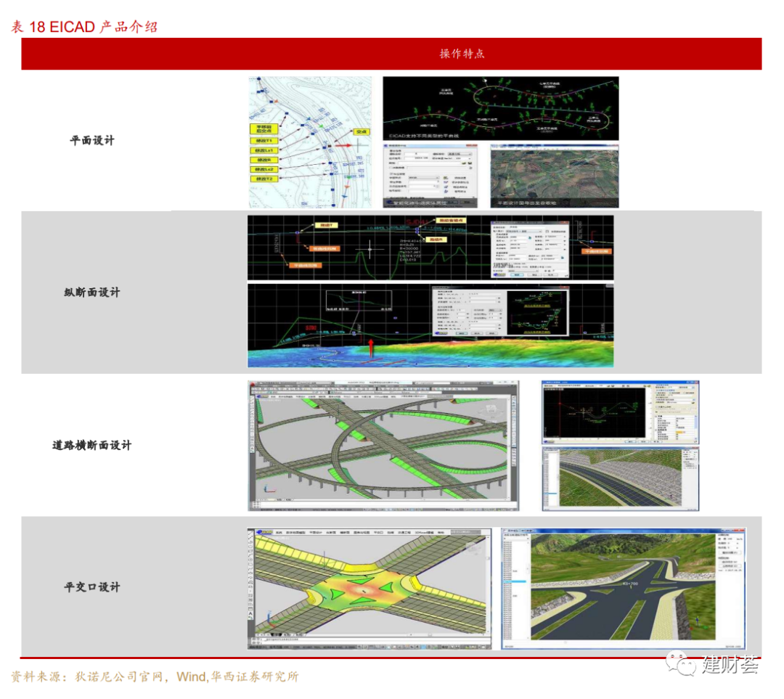Click the red upward arrow above terrain
Image resolution: width=784 pixels, height=699 pixels.
(371, 348)
